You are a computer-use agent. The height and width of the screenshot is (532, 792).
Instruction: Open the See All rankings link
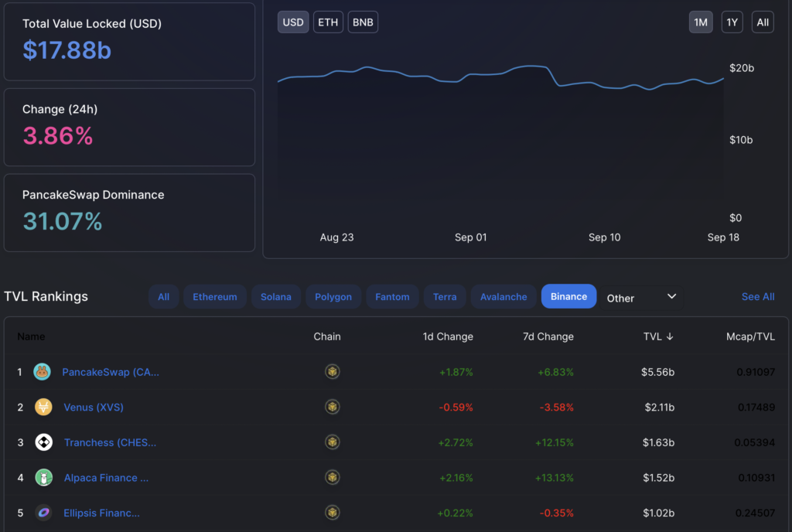click(758, 296)
